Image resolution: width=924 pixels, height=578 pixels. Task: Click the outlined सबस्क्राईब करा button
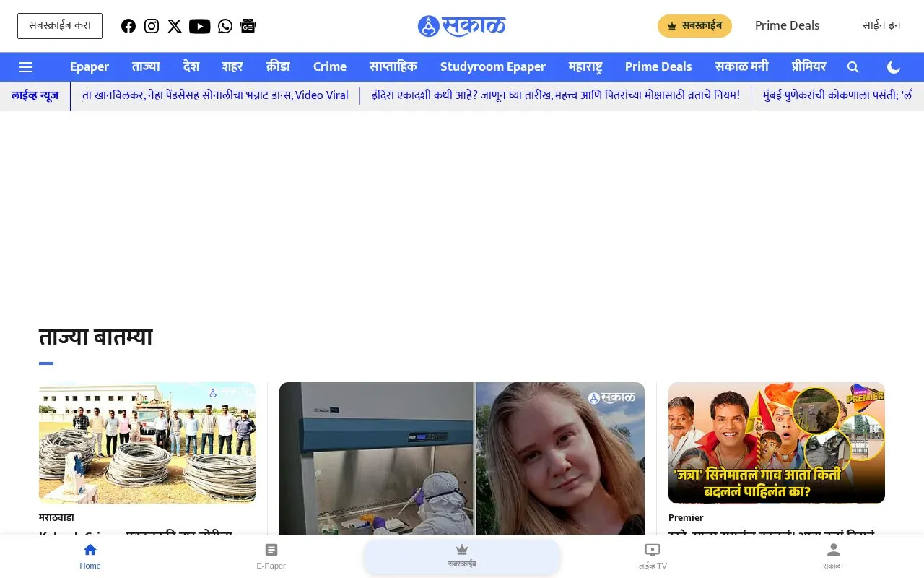pos(60,26)
